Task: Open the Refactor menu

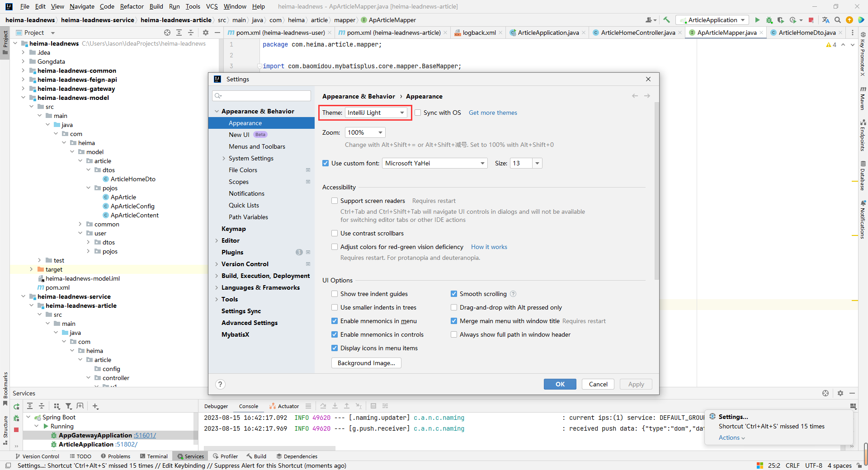Action: pyautogui.click(x=132, y=6)
